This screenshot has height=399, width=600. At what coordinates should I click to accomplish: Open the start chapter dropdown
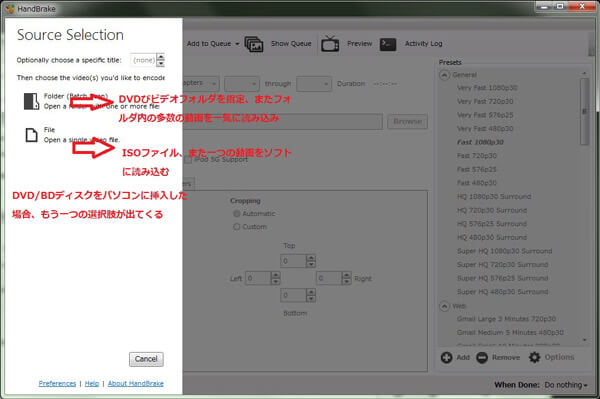[x=241, y=84]
